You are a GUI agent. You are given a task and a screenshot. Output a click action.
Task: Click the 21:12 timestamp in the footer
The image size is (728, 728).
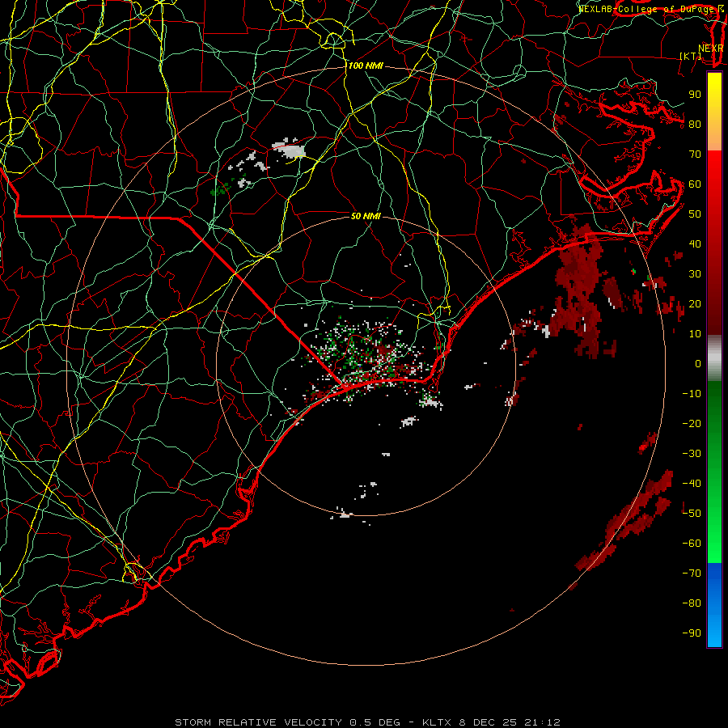point(542,722)
